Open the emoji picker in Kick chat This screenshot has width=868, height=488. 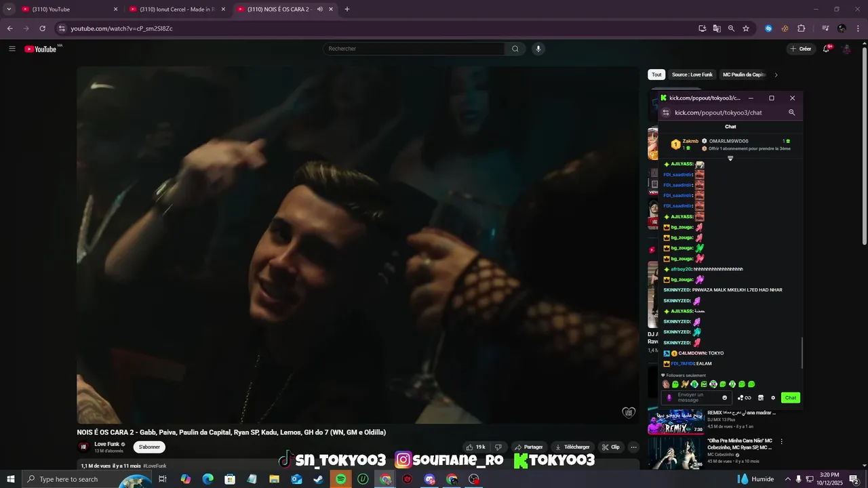[724, 398]
